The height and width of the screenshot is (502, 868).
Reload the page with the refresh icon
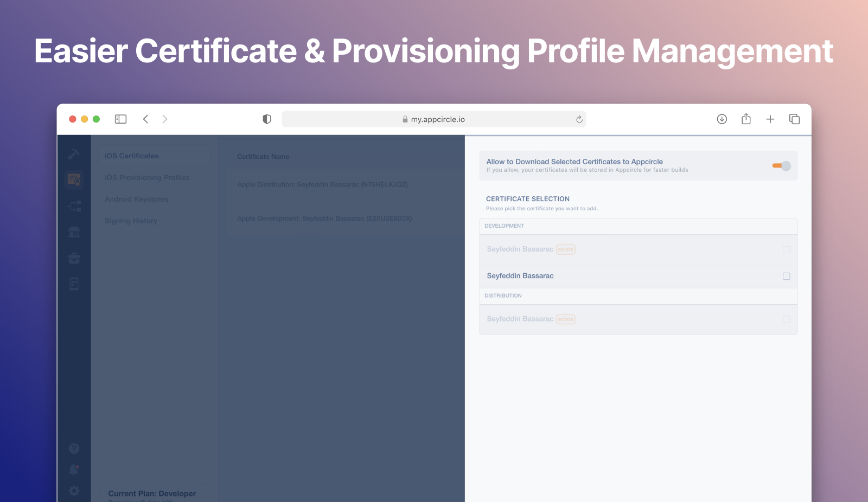pyautogui.click(x=579, y=119)
